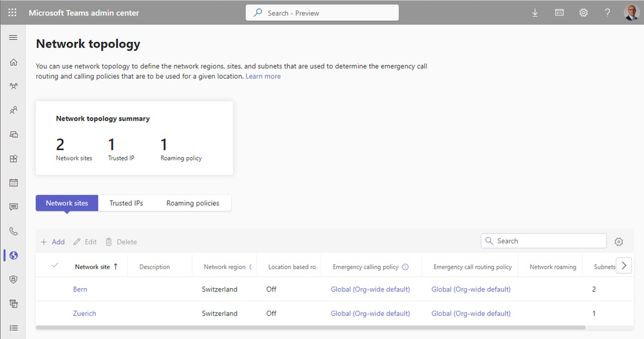The image size is (644, 339).
Task: Click subnet count 2 for Bern
Action: point(594,289)
